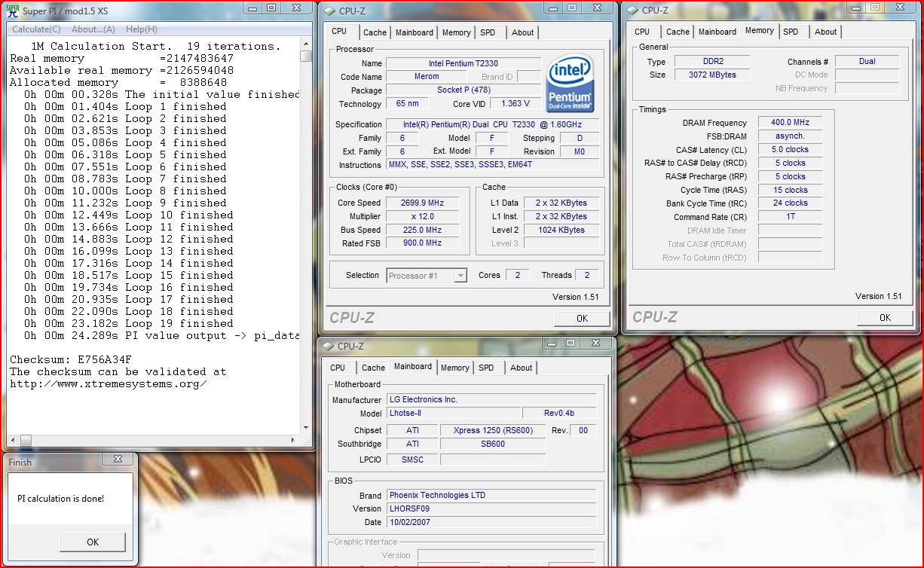Click the Intel Pentium logo badge
The image size is (924, 568).
tap(570, 84)
